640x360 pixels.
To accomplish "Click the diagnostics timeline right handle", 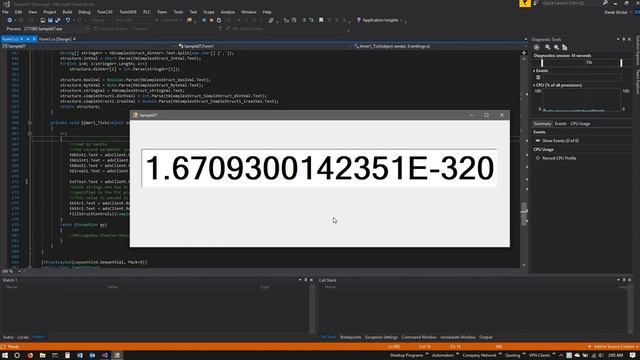I will pos(621,63).
